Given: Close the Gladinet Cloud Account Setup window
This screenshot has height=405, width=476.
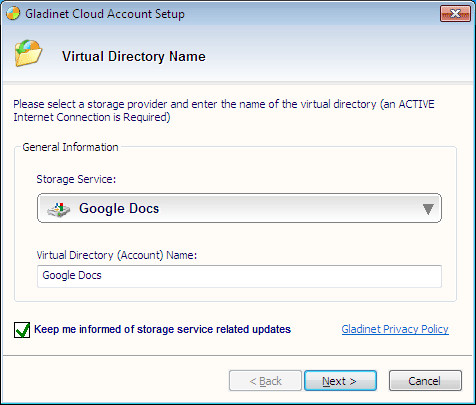Looking at the screenshot, I should click(x=455, y=14).
